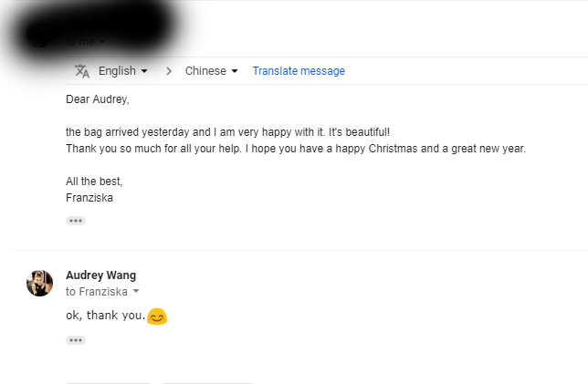Image resolution: width=588 pixels, height=384 pixels.
Task: Click Audrey Wang's profile picture
Action: pos(39,283)
